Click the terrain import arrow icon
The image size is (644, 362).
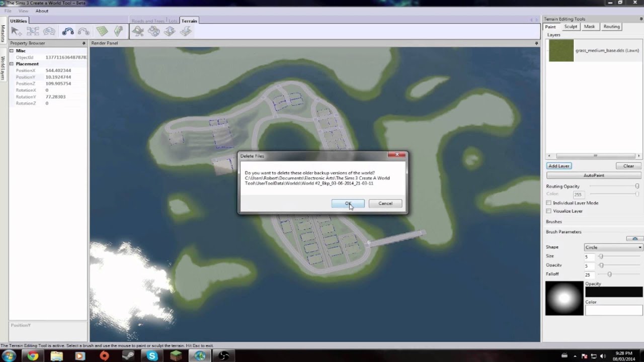(x=154, y=32)
